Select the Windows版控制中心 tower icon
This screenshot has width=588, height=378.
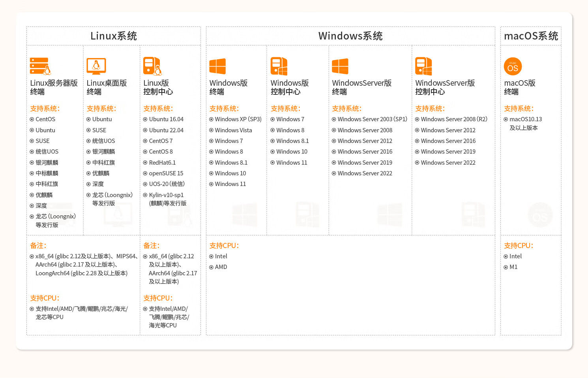(x=279, y=66)
